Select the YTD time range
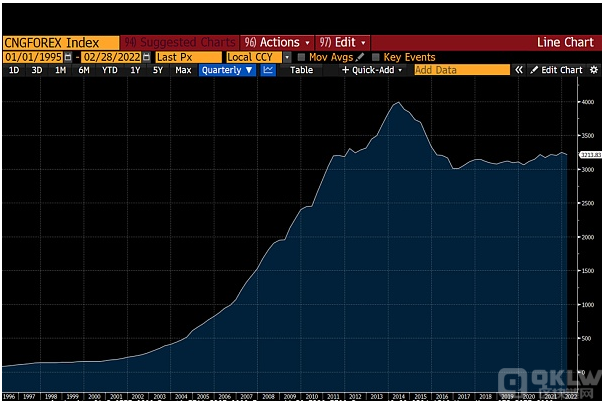This screenshot has height=404, width=607. [109, 71]
